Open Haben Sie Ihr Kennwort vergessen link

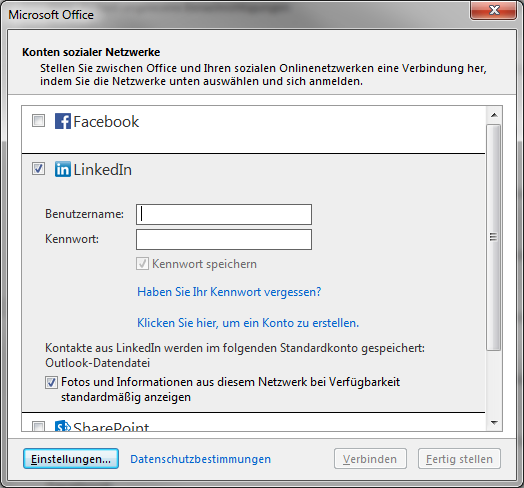[x=229, y=292]
